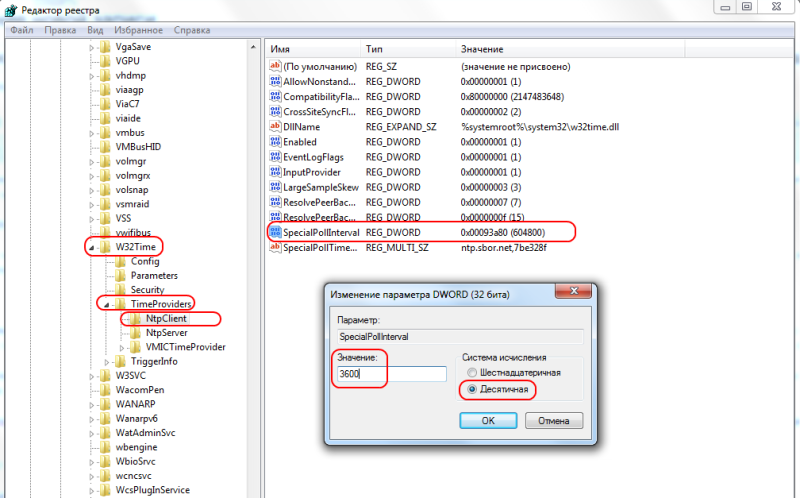Click the %systemroot%\system32\w32time.dll value
This screenshot has height=498, width=800.
pyautogui.click(x=540, y=127)
